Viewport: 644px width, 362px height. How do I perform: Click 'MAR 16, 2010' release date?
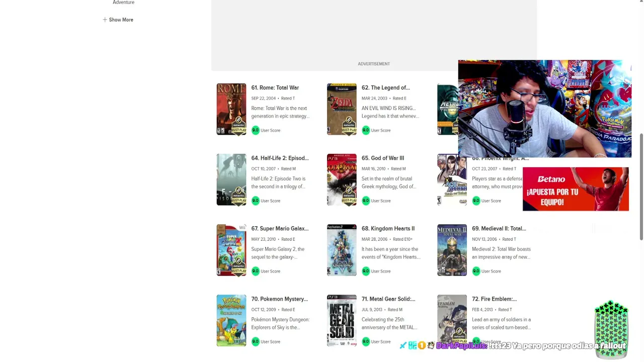373,168
